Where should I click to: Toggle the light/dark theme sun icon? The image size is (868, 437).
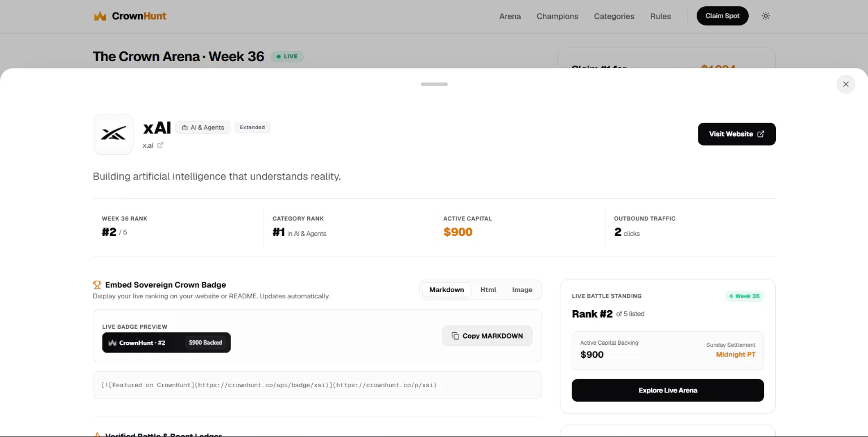[x=766, y=16]
